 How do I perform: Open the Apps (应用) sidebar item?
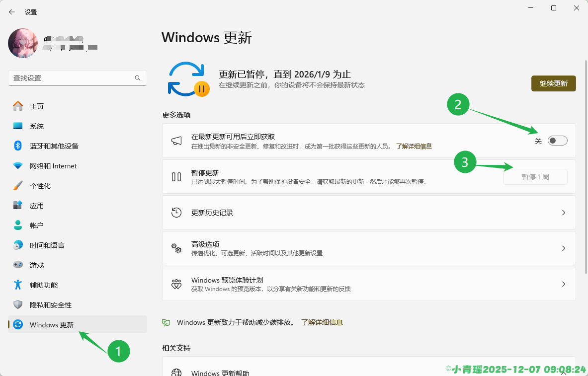(37, 206)
